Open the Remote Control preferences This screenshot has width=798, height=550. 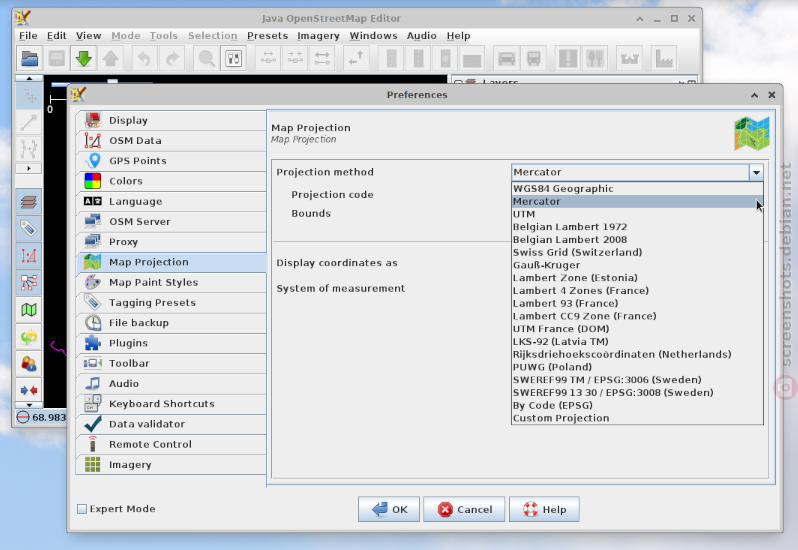172,445
